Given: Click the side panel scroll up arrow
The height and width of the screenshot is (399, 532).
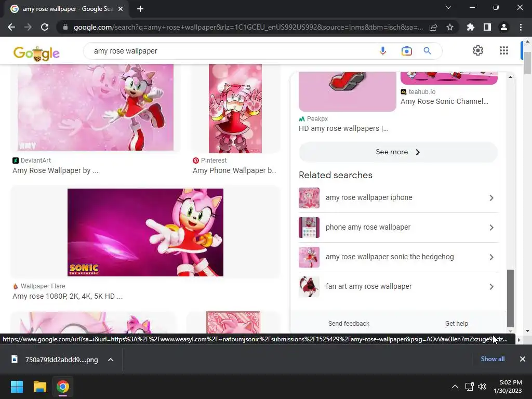Looking at the screenshot, I should pyautogui.click(x=510, y=77).
